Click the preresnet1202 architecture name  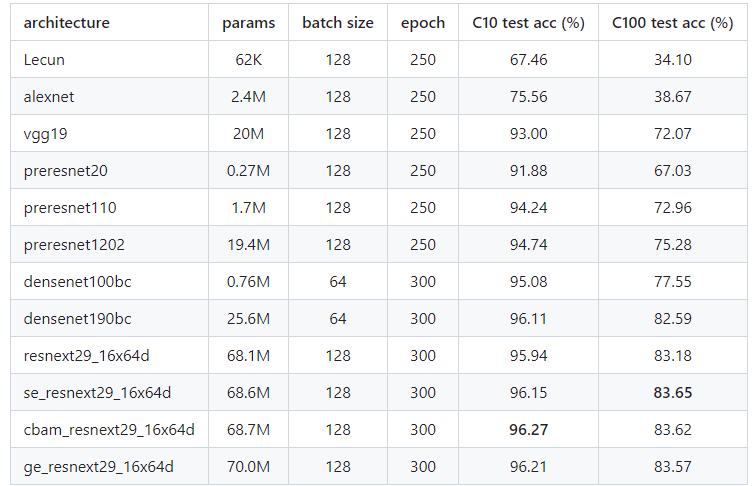tap(73, 245)
